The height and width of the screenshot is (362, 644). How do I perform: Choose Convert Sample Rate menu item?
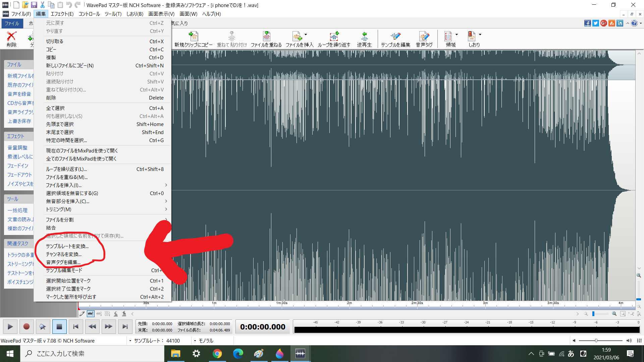tap(103, 246)
